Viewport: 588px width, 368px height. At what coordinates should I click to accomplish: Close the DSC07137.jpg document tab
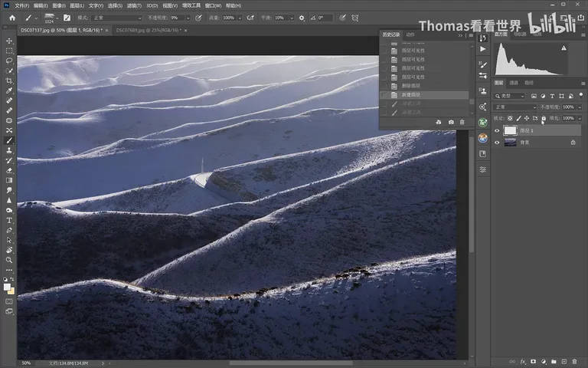point(107,30)
